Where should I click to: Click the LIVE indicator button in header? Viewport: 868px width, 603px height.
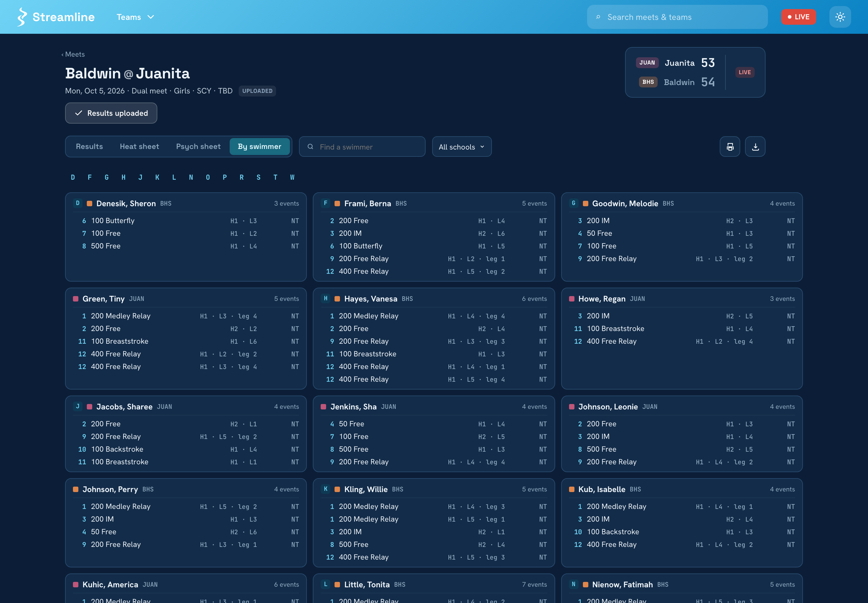798,17
